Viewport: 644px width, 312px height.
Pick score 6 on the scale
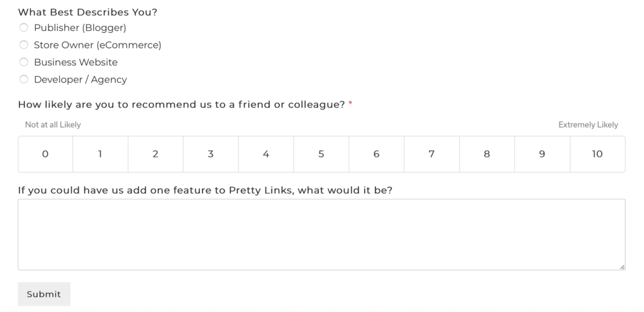[376, 154]
